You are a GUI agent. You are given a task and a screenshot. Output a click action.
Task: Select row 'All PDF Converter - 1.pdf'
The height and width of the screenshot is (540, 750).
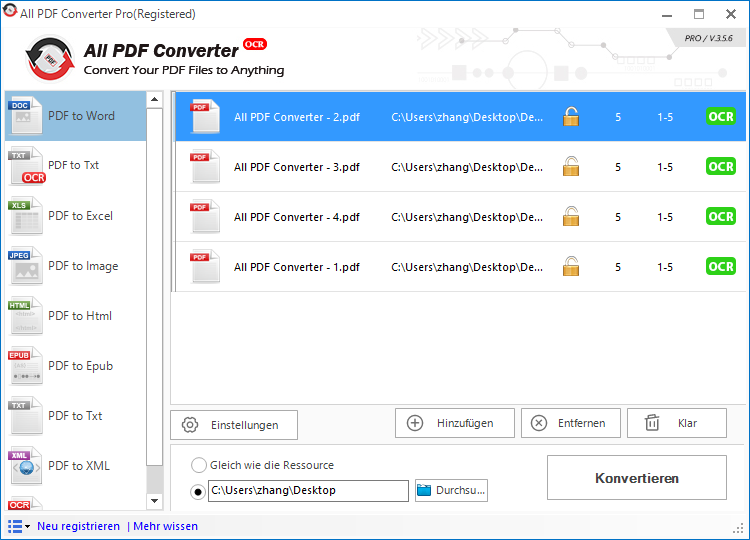click(x=460, y=266)
